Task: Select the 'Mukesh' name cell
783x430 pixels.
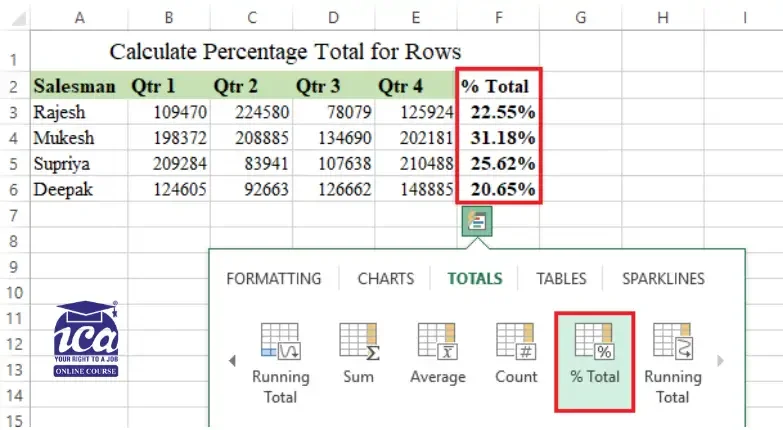Action: [x=79, y=138]
